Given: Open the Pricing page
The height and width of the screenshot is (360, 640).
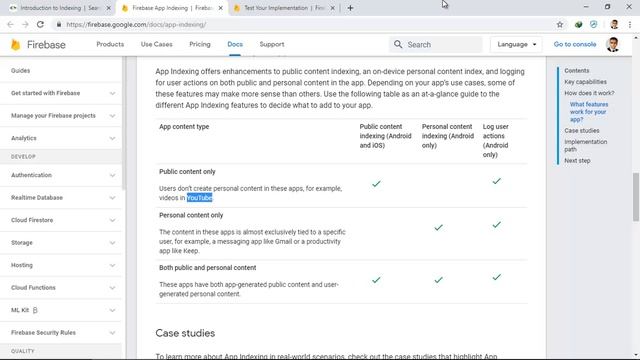Looking at the screenshot, I should (200, 44).
